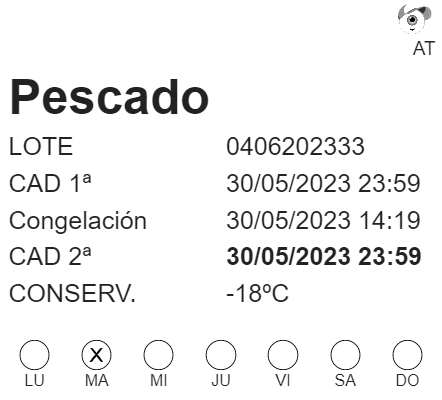Click the Congelación date 30/05/2023 14:19

pos(323,220)
